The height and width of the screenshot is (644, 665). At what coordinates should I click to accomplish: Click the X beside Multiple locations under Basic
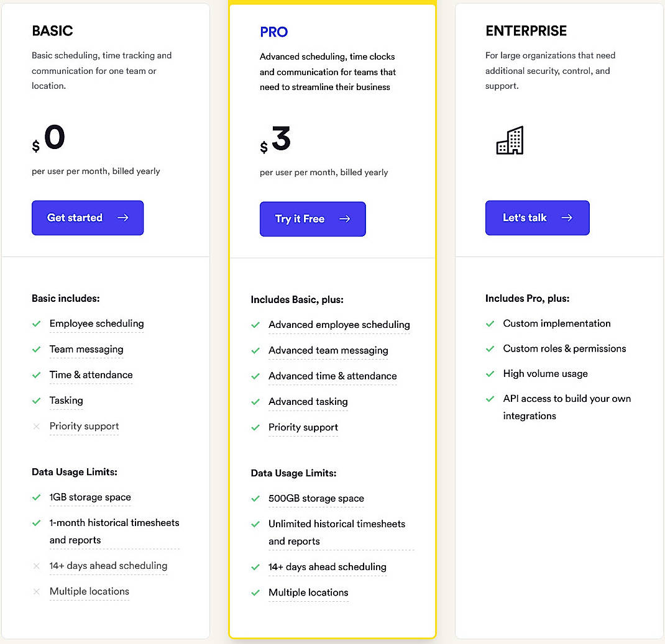36,592
